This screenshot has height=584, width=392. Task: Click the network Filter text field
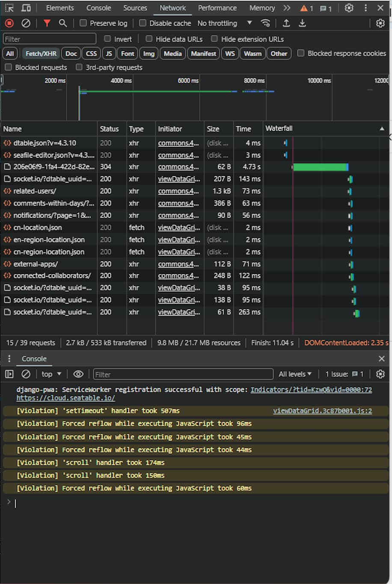tap(49, 39)
